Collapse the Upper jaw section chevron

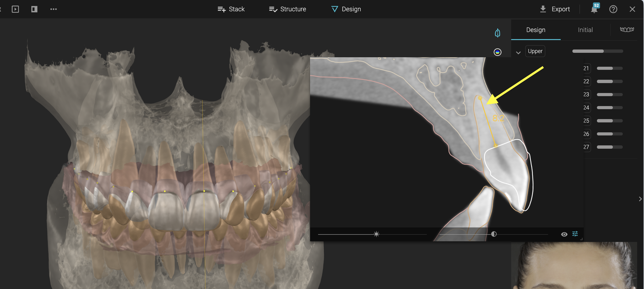coord(518,53)
